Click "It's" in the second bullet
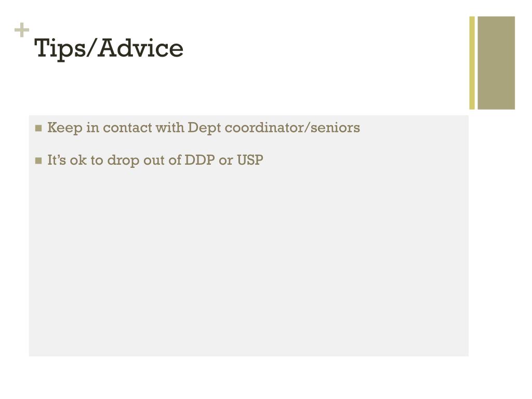 click(x=57, y=160)
